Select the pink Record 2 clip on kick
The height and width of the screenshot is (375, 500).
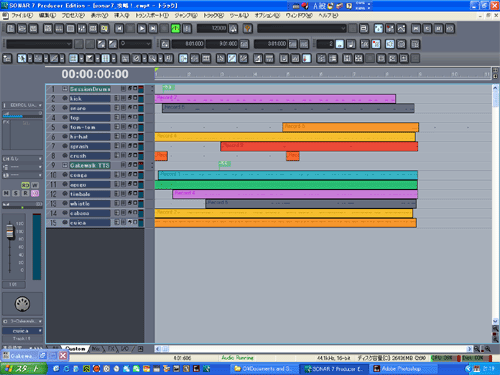(x=275, y=99)
